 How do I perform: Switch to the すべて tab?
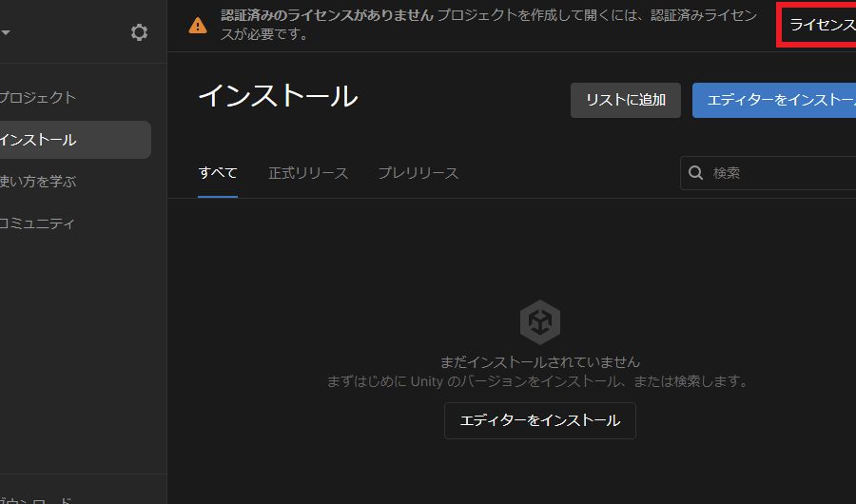click(218, 173)
